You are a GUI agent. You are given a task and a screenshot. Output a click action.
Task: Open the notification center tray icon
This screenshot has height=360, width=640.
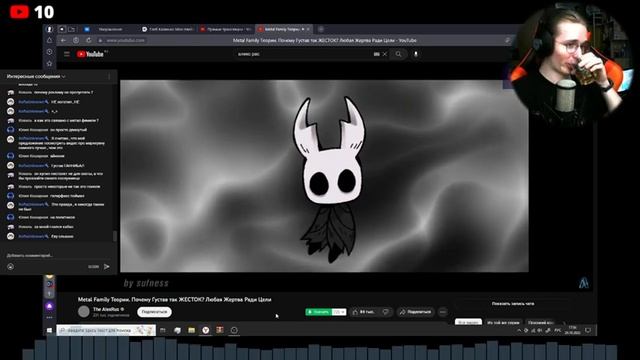(x=588, y=330)
